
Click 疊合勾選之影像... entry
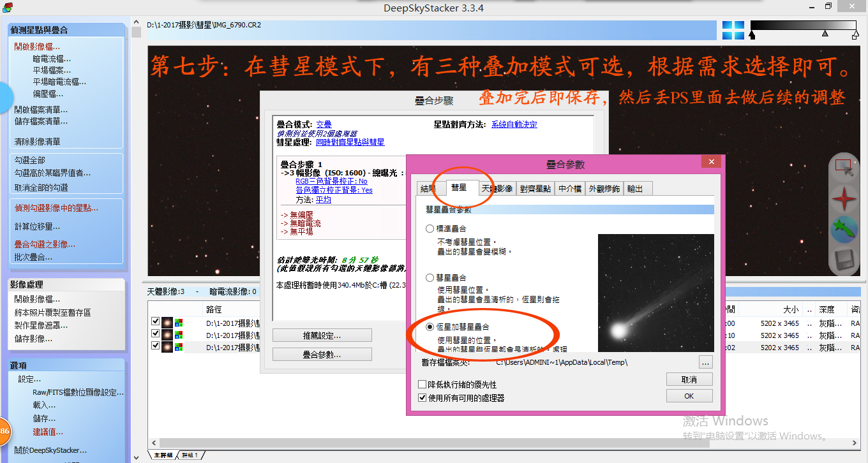(45, 244)
